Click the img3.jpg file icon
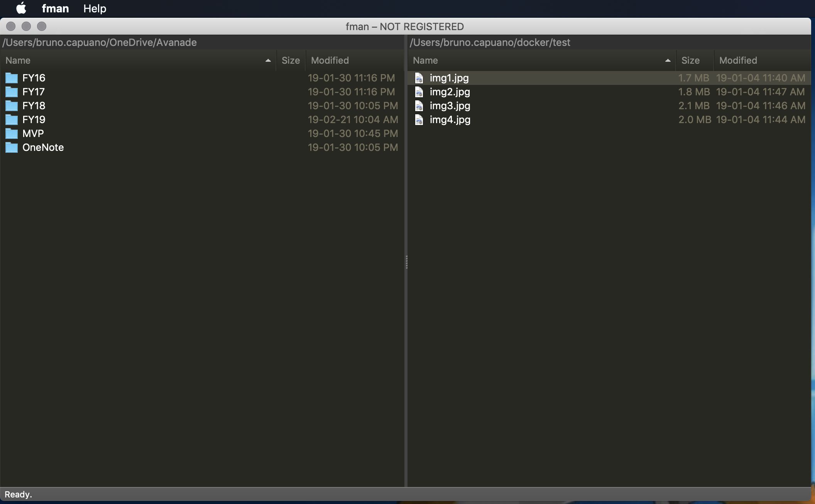The height and width of the screenshot is (504, 815). [419, 106]
